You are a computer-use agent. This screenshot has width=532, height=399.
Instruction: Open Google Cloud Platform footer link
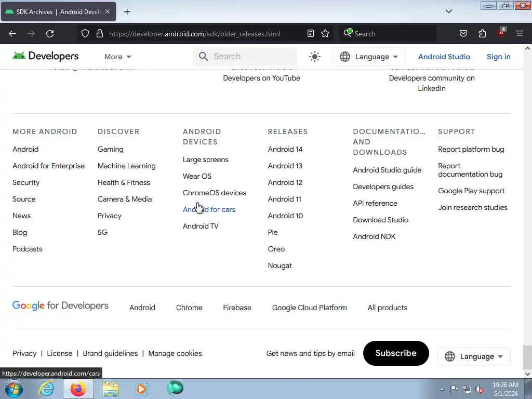pos(310,308)
